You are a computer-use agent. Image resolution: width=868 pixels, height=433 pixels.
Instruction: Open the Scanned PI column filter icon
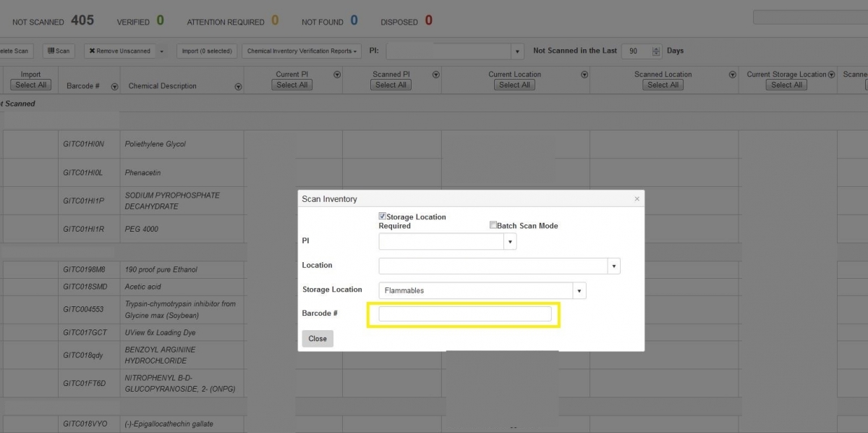point(435,75)
